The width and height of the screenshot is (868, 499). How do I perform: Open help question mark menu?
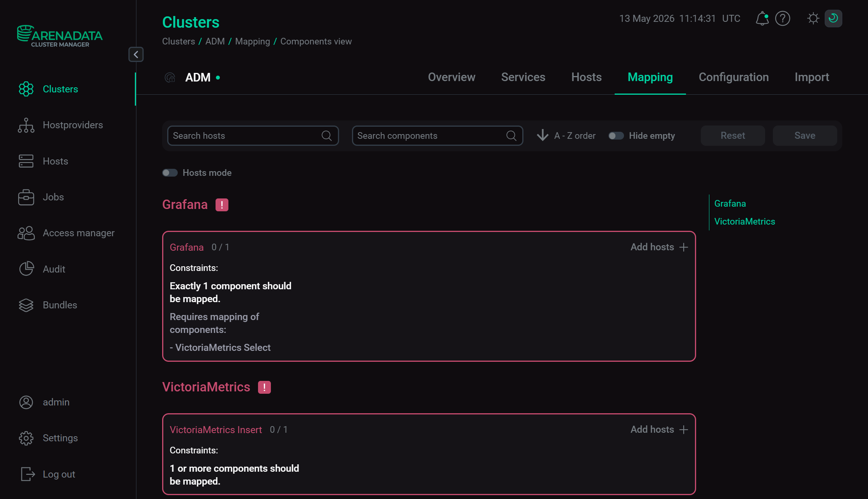[x=783, y=18]
